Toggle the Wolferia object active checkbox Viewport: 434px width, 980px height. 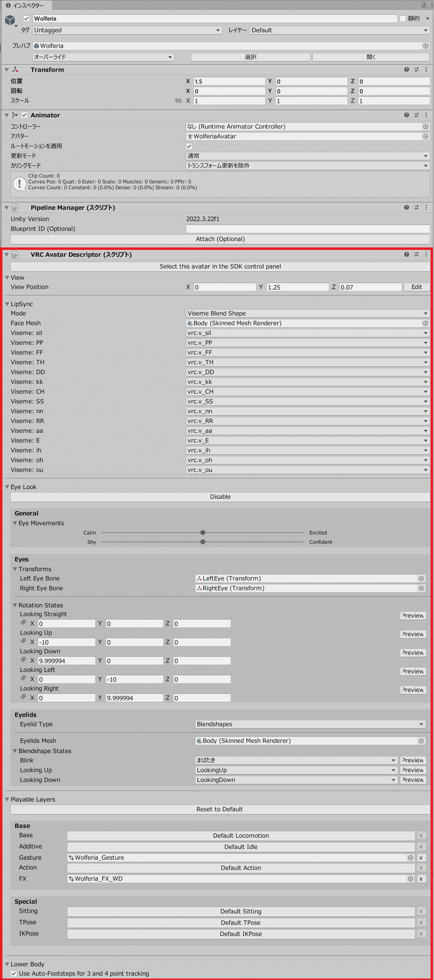pos(26,19)
